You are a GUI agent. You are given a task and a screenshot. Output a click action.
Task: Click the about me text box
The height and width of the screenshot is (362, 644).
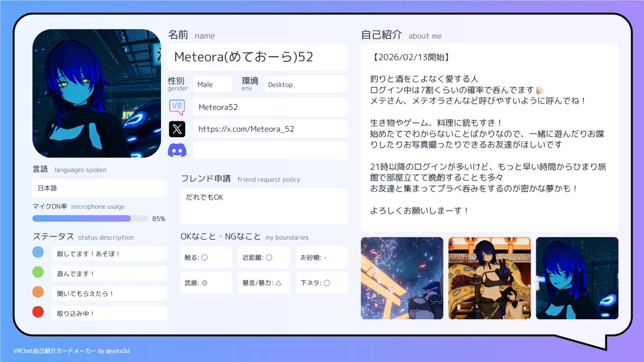pyautogui.click(x=489, y=138)
